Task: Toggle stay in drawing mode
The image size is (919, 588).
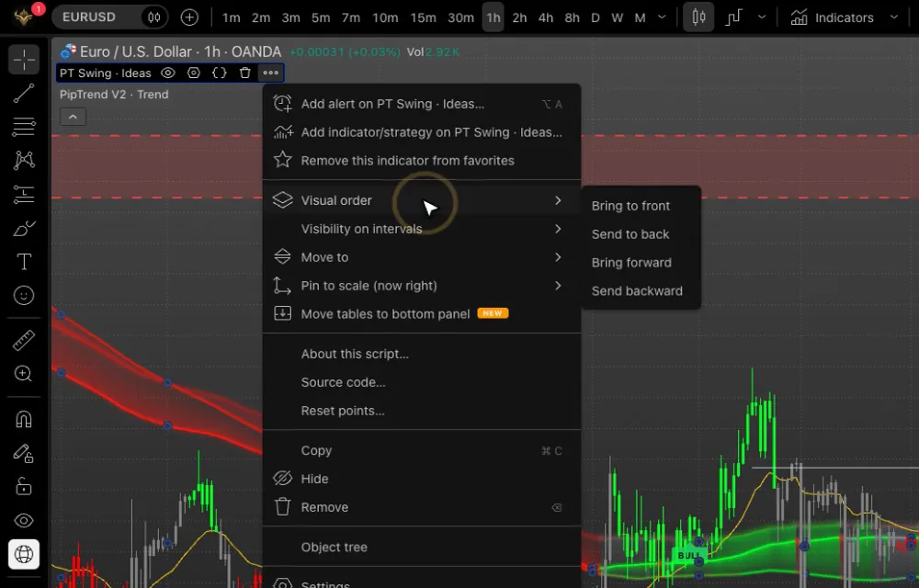Action: [x=24, y=453]
